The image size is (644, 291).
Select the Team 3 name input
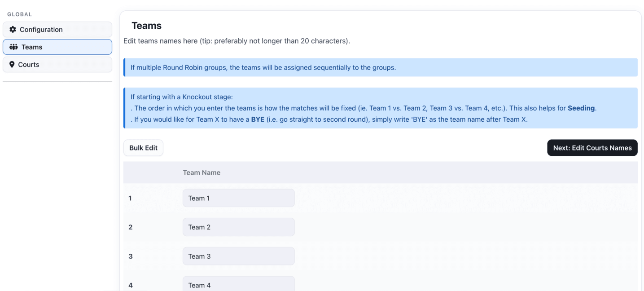tap(238, 256)
